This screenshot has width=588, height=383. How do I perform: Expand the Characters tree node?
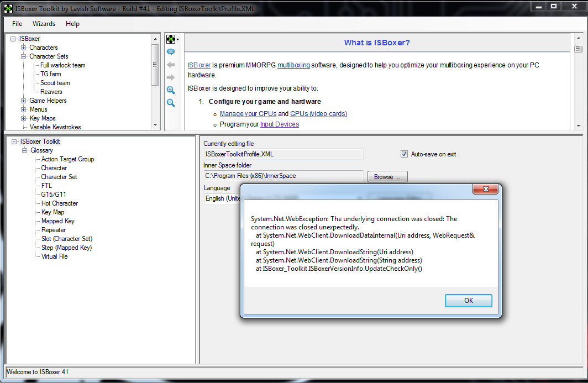coord(23,48)
